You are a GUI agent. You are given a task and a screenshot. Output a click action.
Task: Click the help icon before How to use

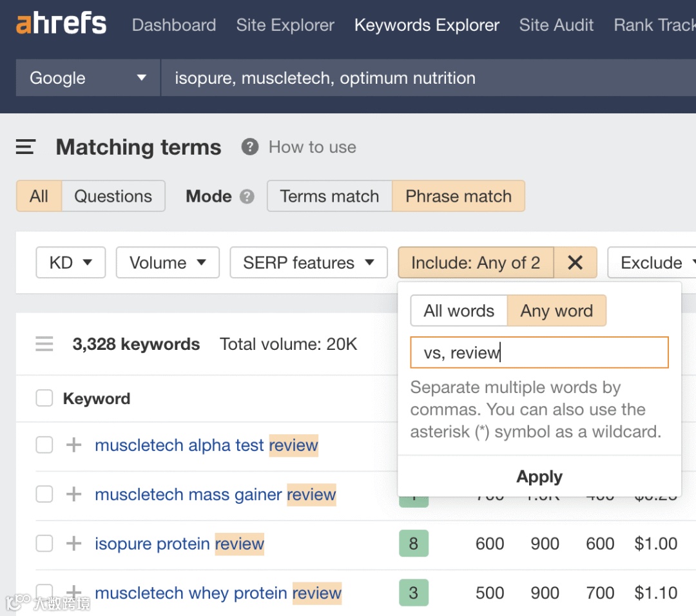click(x=249, y=147)
